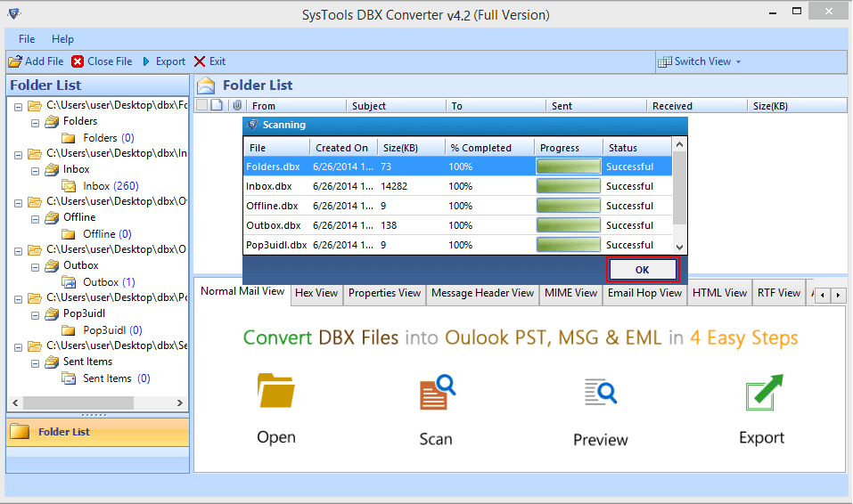The image size is (853, 504).
Task: Click the Received column header
Action: click(x=697, y=106)
